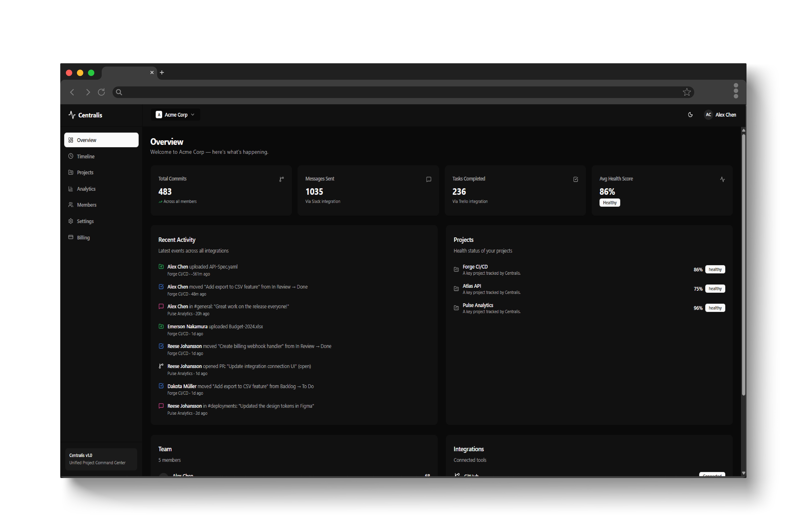Click the folder icon next to Pulse Analytics
The height and width of the screenshot is (532, 806).
[x=456, y=308]
